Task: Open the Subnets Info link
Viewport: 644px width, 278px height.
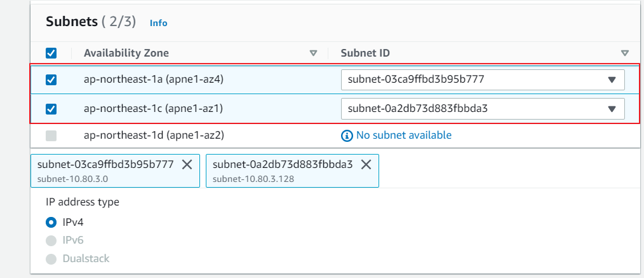Action: 158,23
